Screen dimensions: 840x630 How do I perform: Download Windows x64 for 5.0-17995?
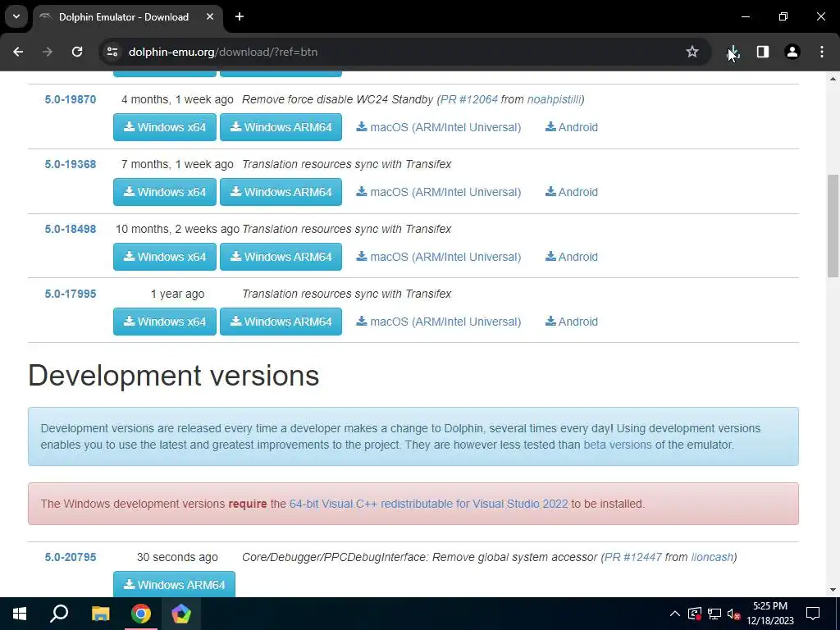click(165, 322)
